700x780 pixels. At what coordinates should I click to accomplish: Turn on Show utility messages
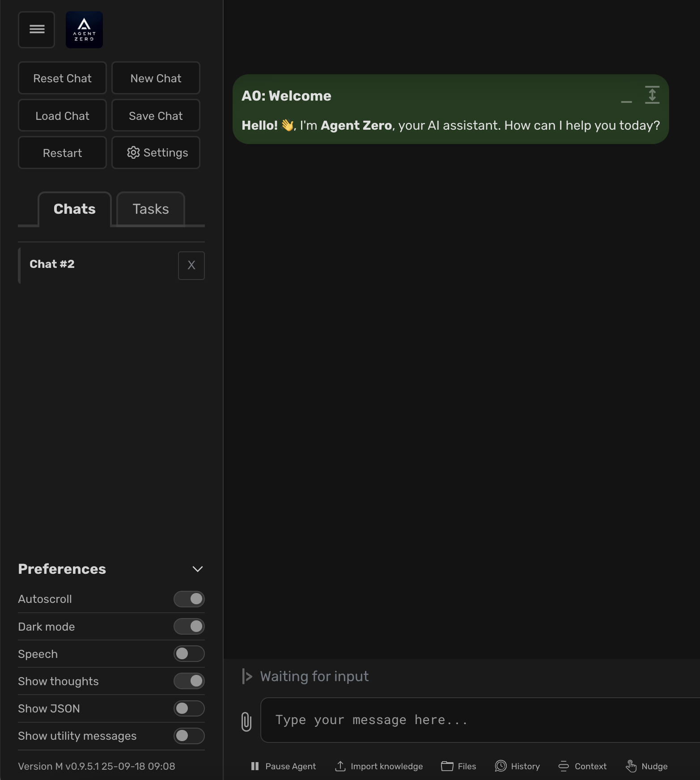[189, 736]
